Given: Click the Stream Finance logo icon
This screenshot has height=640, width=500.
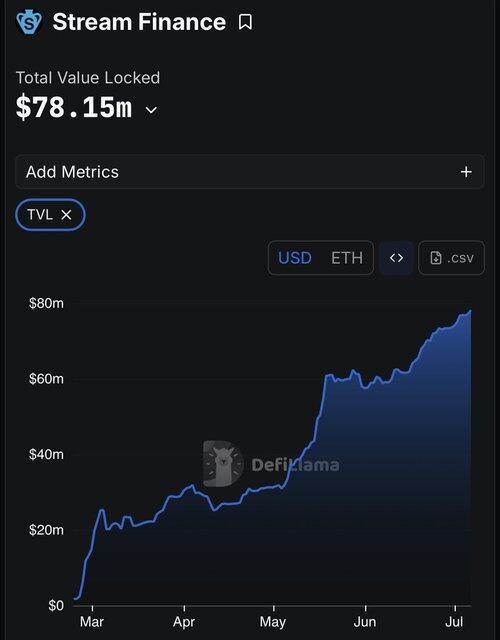Looking at the screenshot, I should click(29, 22).
